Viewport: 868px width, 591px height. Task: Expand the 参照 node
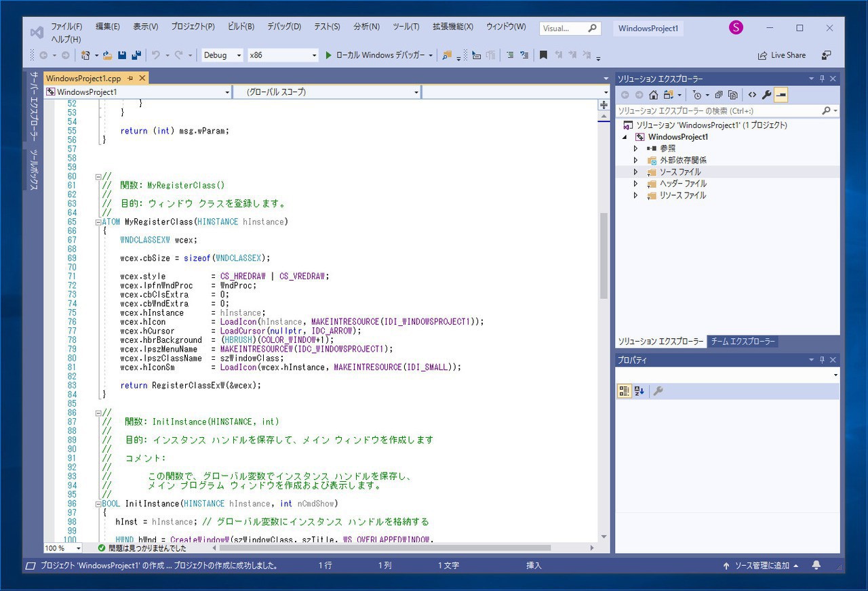pos(635,148)
